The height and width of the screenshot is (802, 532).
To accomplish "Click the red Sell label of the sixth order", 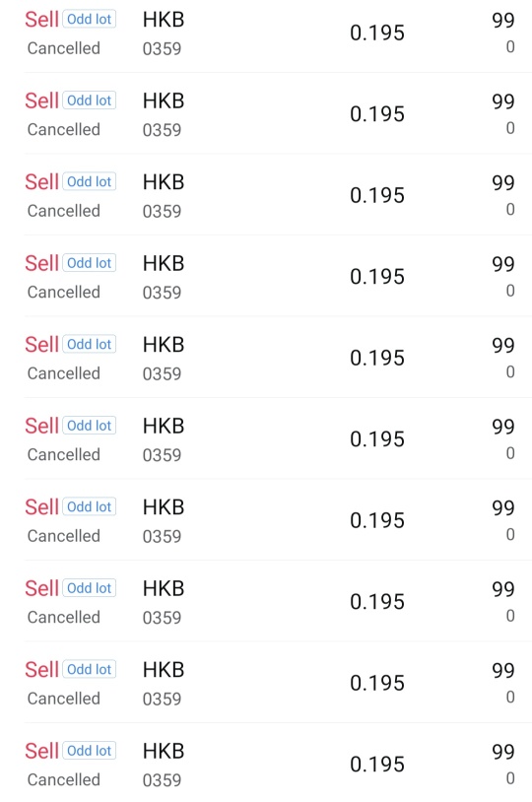I will pyautogui.click(x=42, y=426).
